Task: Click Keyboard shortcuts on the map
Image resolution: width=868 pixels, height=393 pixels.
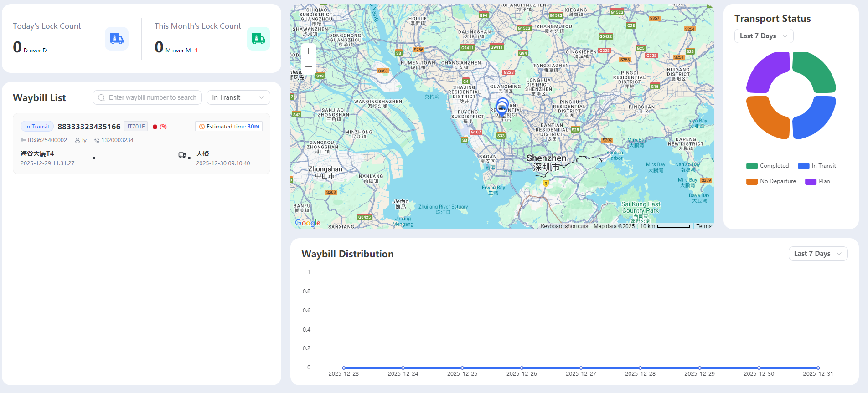Action: click(x=564, y=226)
